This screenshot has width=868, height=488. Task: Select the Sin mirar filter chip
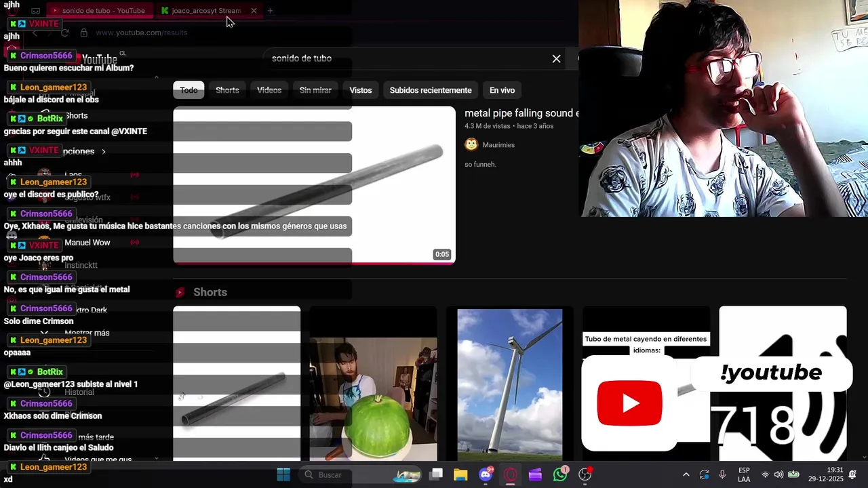[315, 90]
